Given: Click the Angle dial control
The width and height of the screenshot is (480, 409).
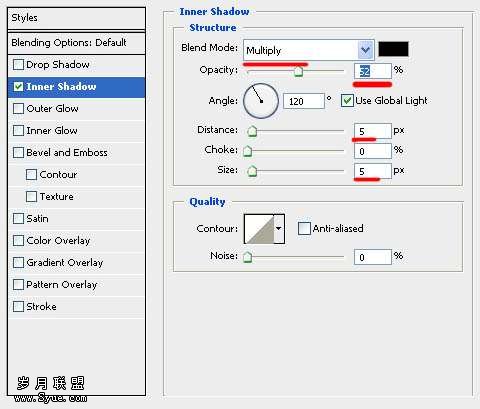Looking at the screenshot, I should [x=261, y=101].
